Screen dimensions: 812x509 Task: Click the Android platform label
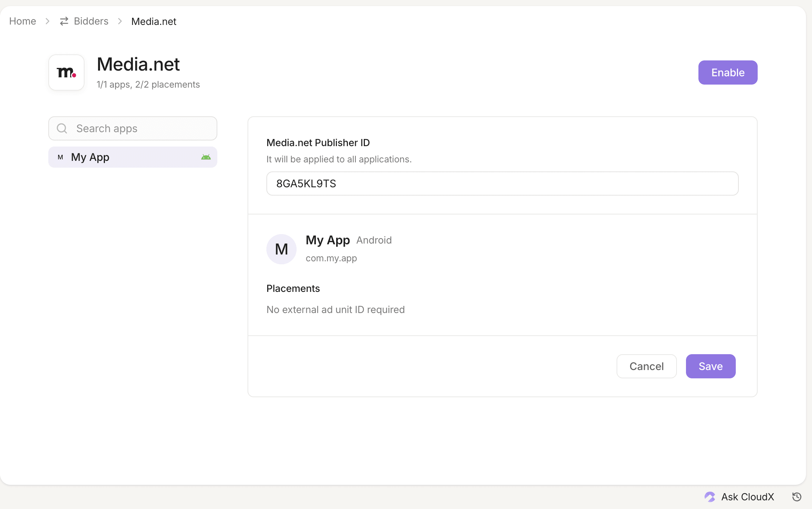tap(374, 240)
